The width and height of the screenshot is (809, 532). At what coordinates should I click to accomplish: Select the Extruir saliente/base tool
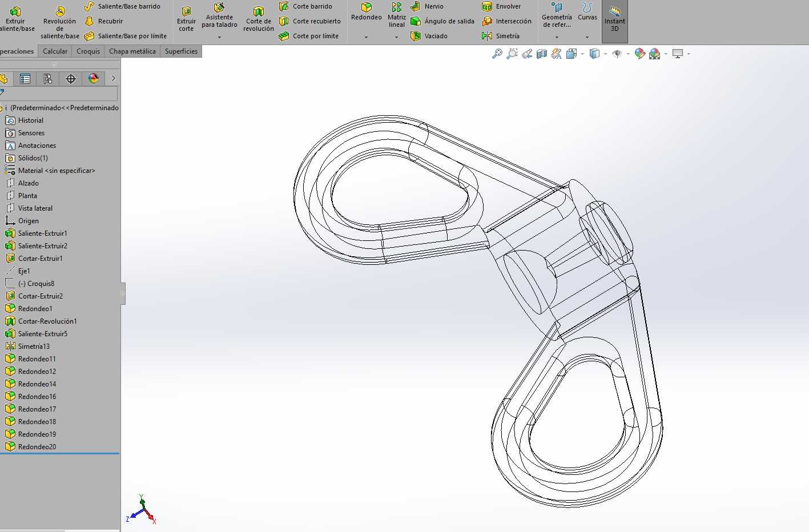pos(17,19)
